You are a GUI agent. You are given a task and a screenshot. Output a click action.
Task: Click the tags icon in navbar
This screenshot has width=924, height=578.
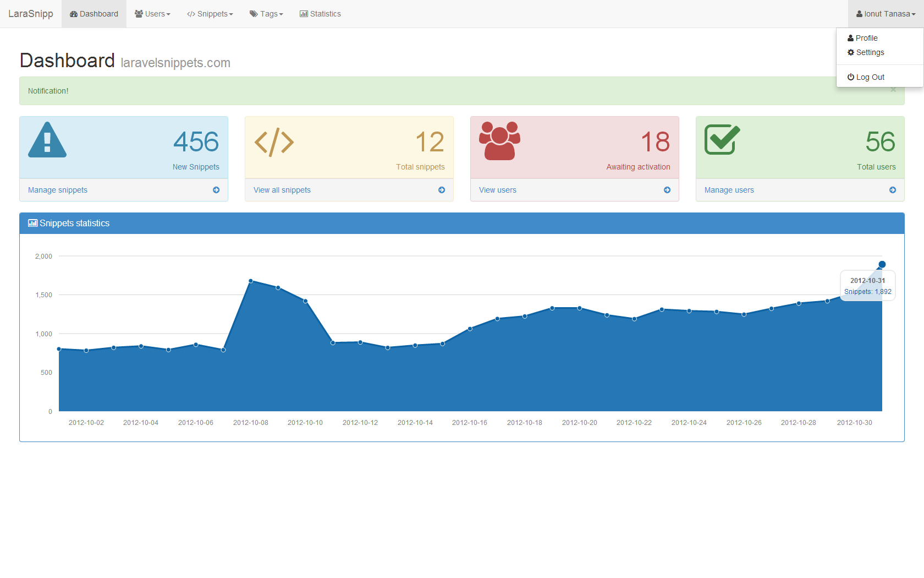click(254, 14)
